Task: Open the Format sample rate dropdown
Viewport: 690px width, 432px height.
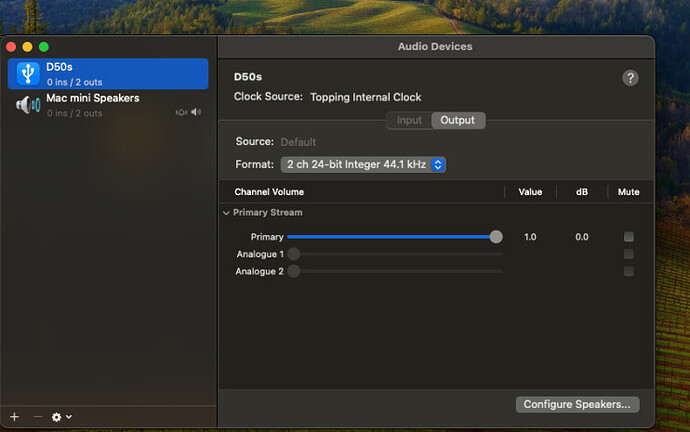Action: click(x=363, y=165)
